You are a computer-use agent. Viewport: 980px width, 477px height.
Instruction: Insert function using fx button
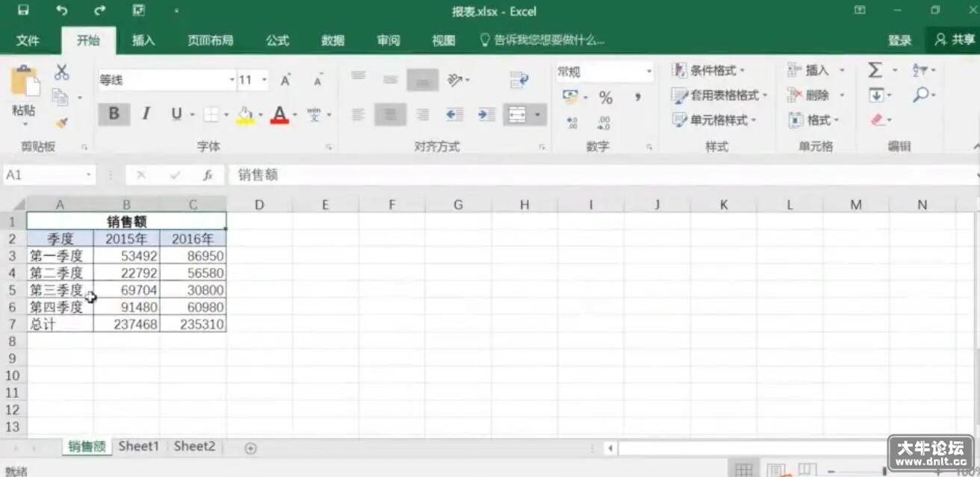tap(208, 175)
